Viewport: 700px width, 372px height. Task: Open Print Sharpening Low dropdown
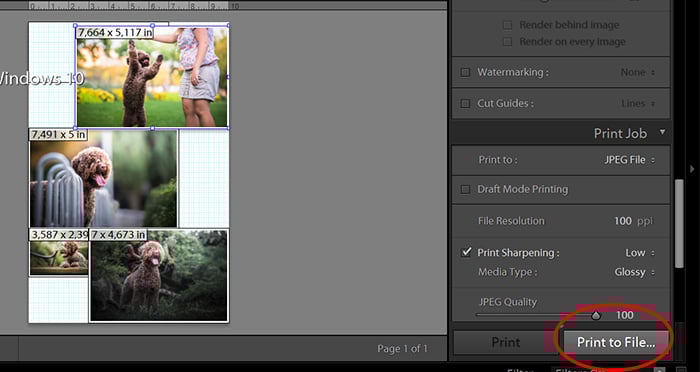click(640, 253)
